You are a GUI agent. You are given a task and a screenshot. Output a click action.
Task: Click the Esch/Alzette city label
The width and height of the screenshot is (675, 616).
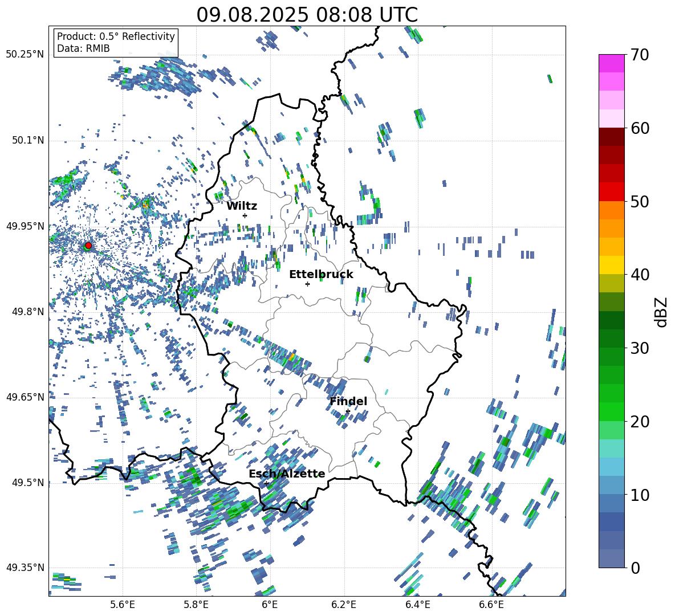pyautogui.click(x=287, y=474)
